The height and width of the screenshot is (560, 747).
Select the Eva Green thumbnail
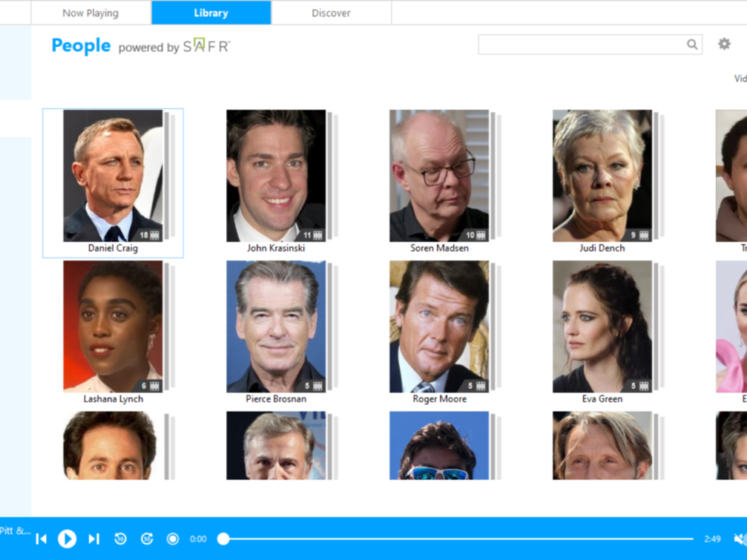[x=602, y=327]
